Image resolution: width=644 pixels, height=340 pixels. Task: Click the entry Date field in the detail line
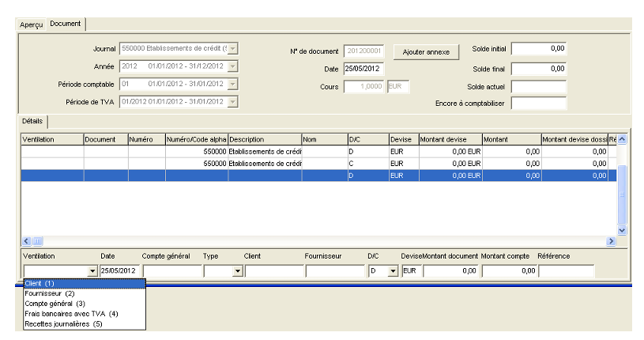pyautogui.click(x=119, y=270)
